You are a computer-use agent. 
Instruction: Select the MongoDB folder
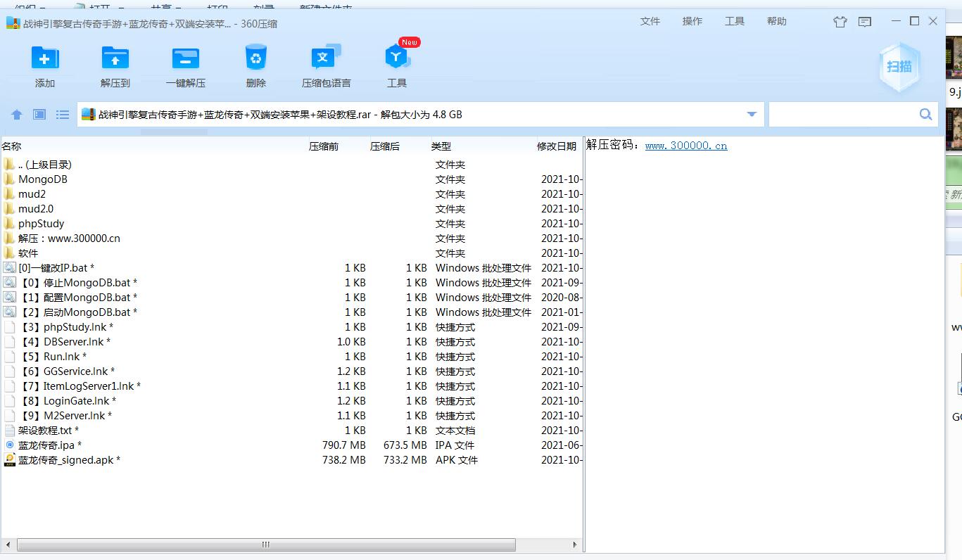42,179
